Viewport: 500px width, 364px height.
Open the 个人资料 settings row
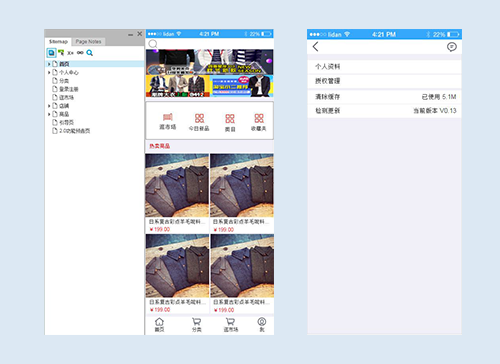pos(384,67)
